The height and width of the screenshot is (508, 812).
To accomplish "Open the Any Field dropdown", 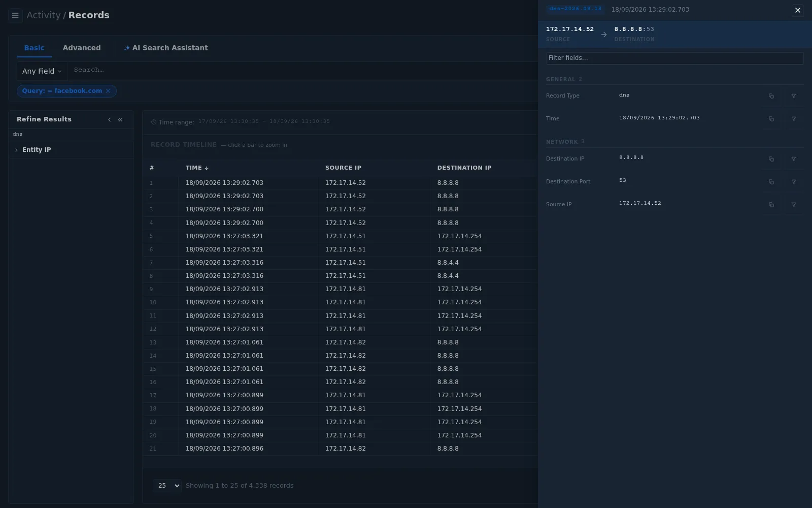I will [42, 71].
